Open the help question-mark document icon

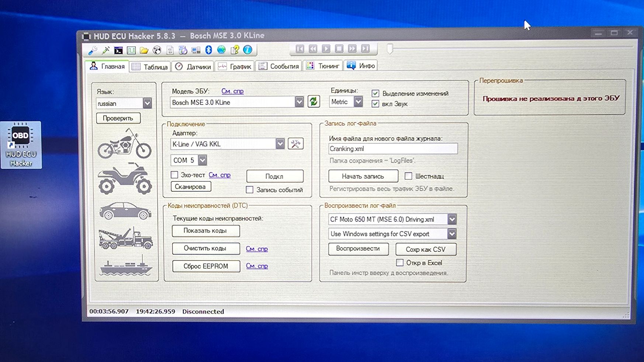tap(235, 50)
